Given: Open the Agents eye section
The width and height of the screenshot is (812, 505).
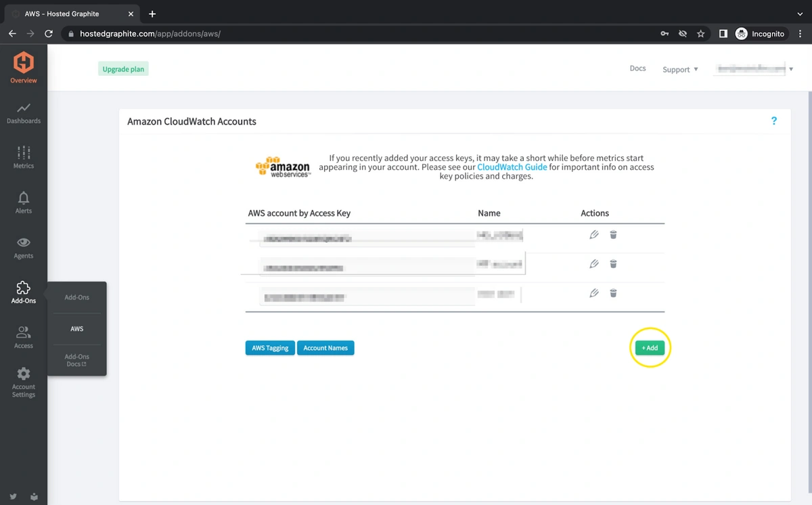Looking at the screenshot, I should click(24, 248).
